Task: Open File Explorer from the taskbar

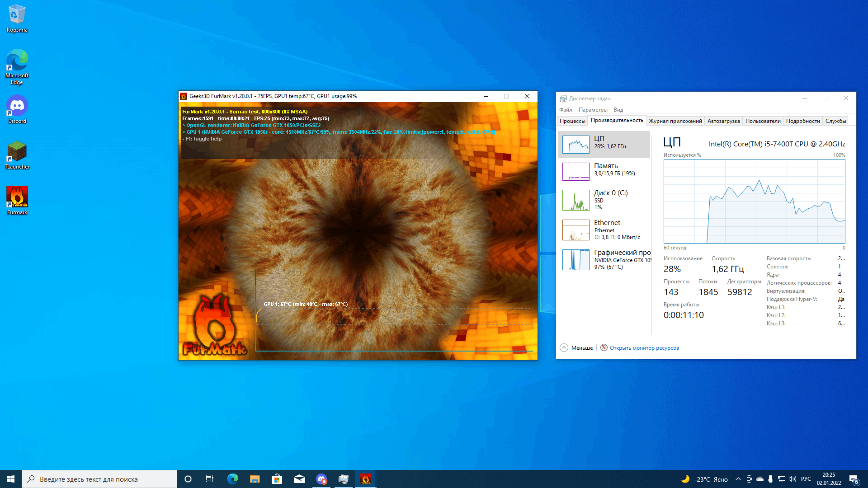Action: (255, 479)
